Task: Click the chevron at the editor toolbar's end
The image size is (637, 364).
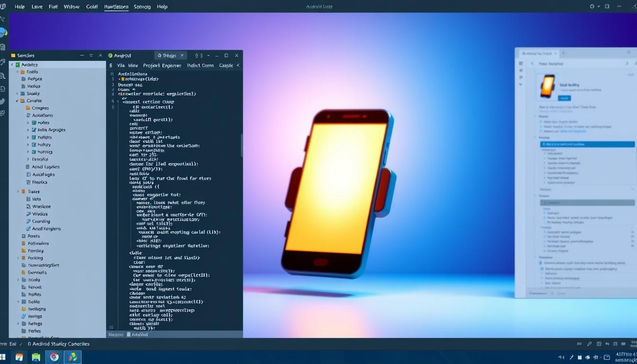Action: point(238,65)
